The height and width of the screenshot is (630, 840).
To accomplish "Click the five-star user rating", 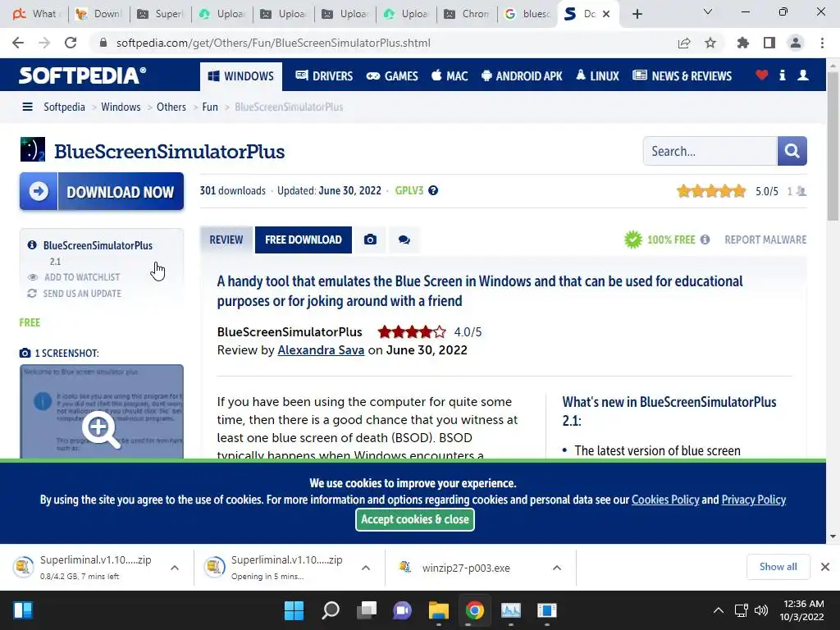I will coord(711,190).
